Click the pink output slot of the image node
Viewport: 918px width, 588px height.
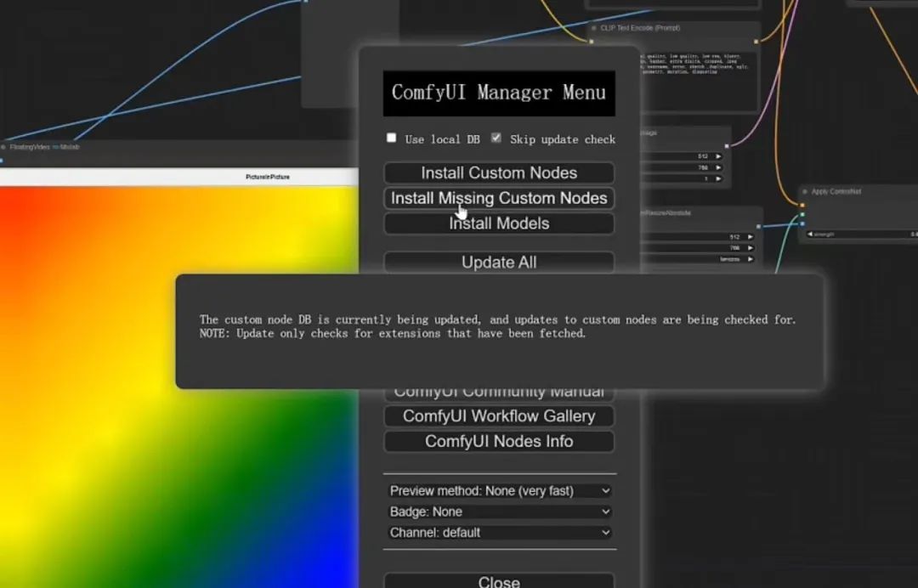click(727, 145)
